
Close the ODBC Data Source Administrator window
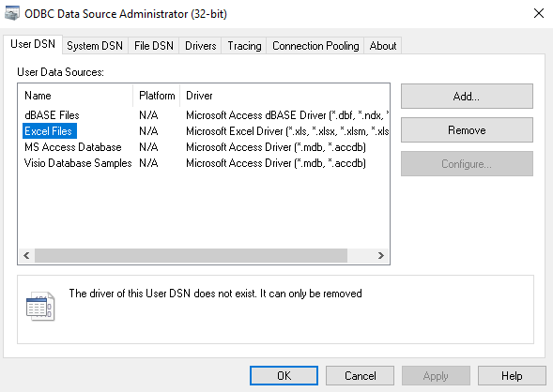coord(539,13)
